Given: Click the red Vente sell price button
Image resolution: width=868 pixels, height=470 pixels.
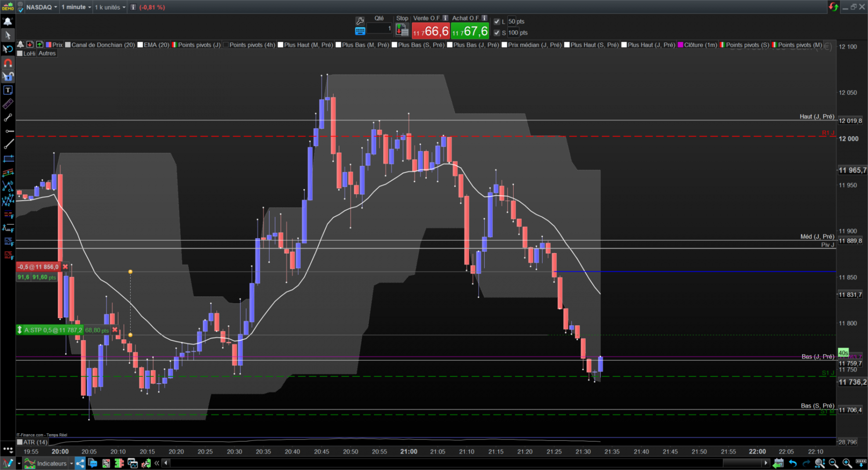Looking at the screenshot, I should pos(431,31).
